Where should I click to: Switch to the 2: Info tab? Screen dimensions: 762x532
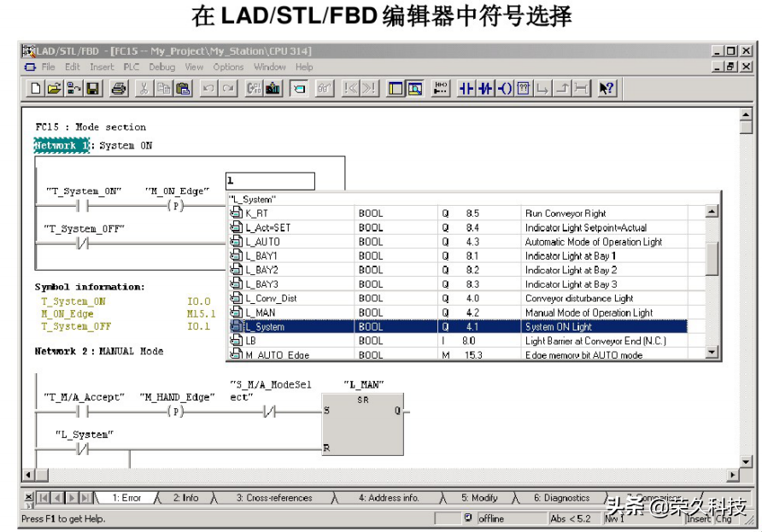(185, 498)
